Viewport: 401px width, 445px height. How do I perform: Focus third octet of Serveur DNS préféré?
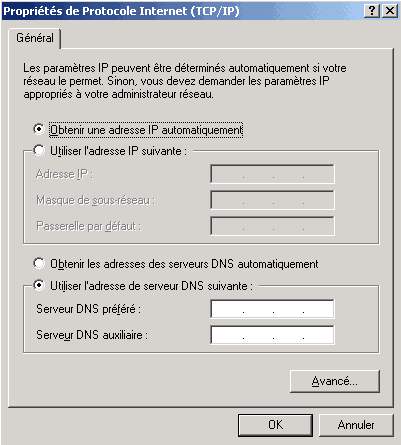point(288,309)
